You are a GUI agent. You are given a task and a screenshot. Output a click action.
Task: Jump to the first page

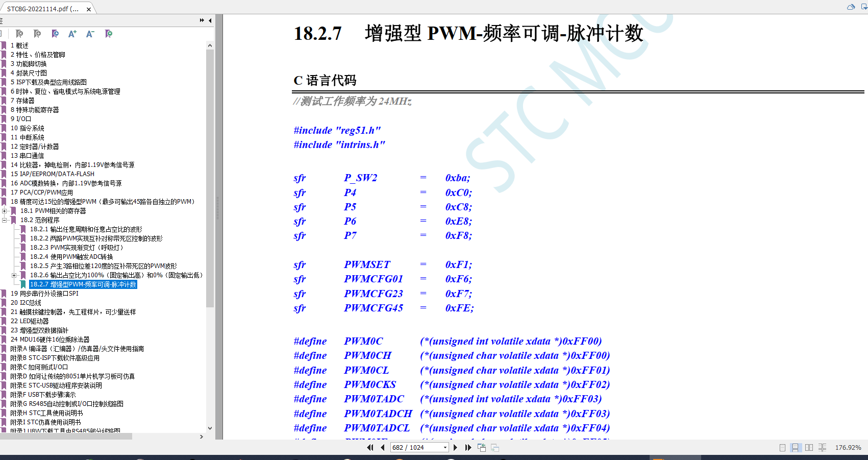(x=370, y=447)
